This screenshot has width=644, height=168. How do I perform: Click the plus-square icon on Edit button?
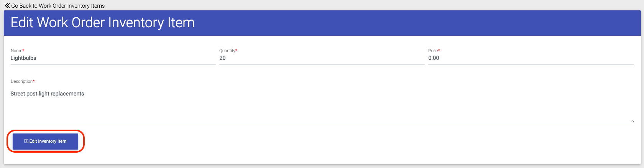tap(26, 141)
